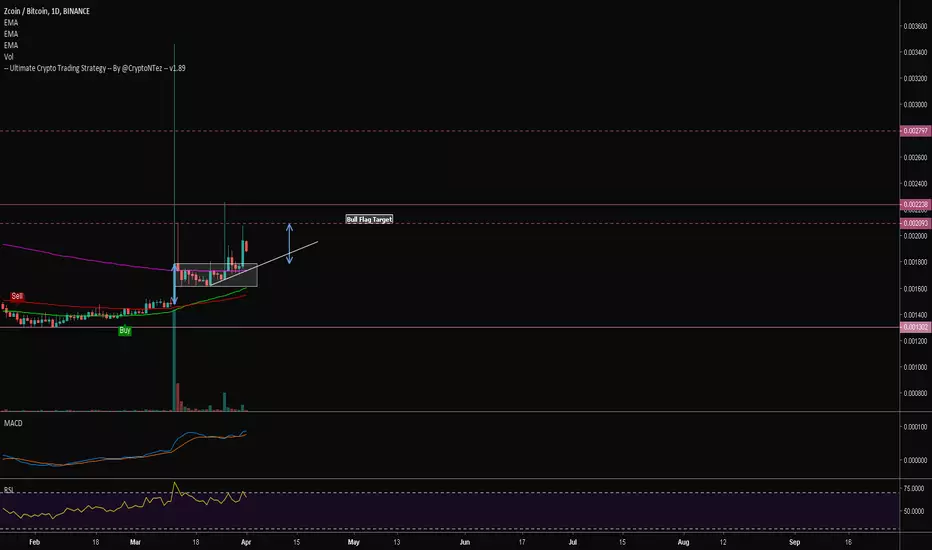Image resolution: width=932 pixels, height=550 pixels.
Task: Click the Jul date on time axis
Action: [x=573, y=542]
